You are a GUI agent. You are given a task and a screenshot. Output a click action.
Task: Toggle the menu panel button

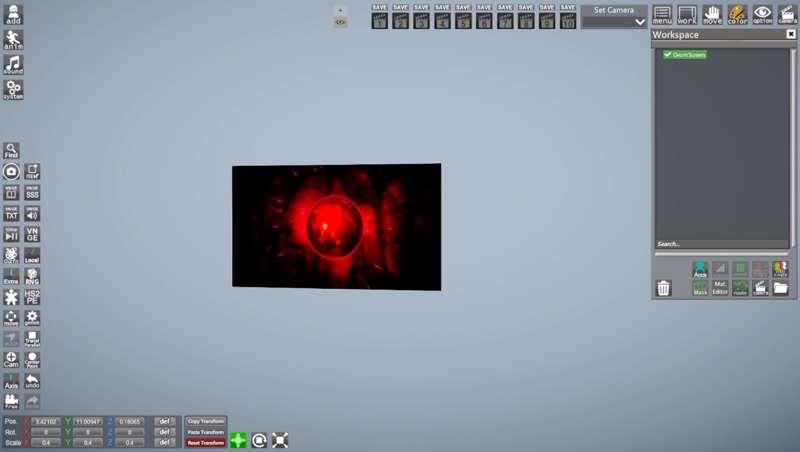click(x=662, y=15)
